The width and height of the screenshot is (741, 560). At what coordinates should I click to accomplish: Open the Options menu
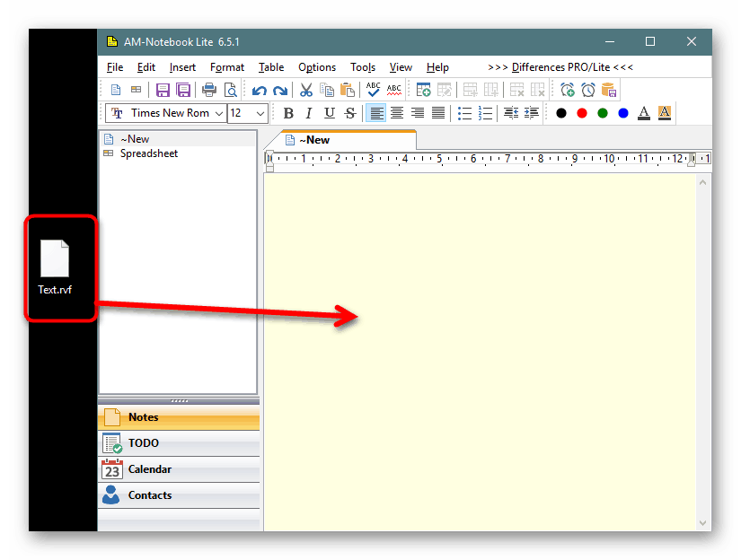pyautogui.click(x=317, y=67)
